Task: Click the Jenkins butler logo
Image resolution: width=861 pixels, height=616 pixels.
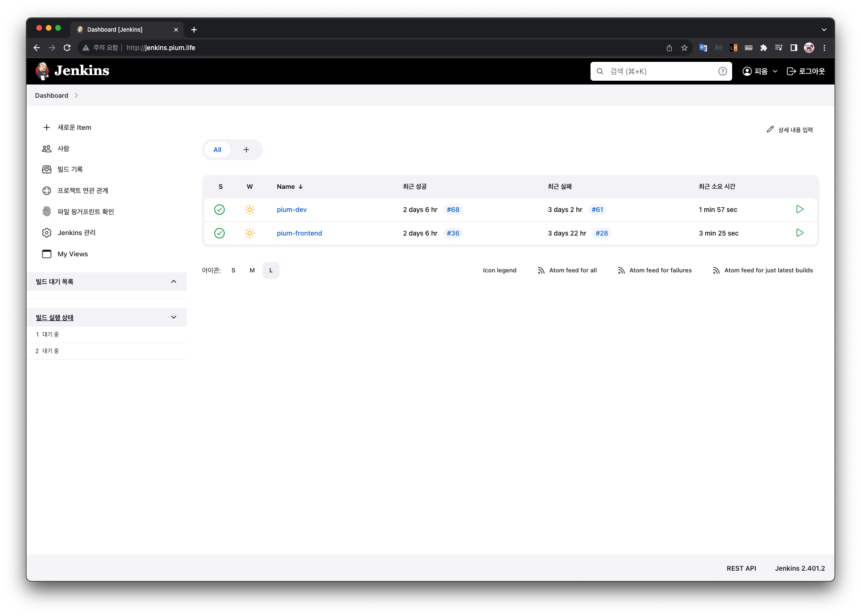Action: [x=42, y=71]
